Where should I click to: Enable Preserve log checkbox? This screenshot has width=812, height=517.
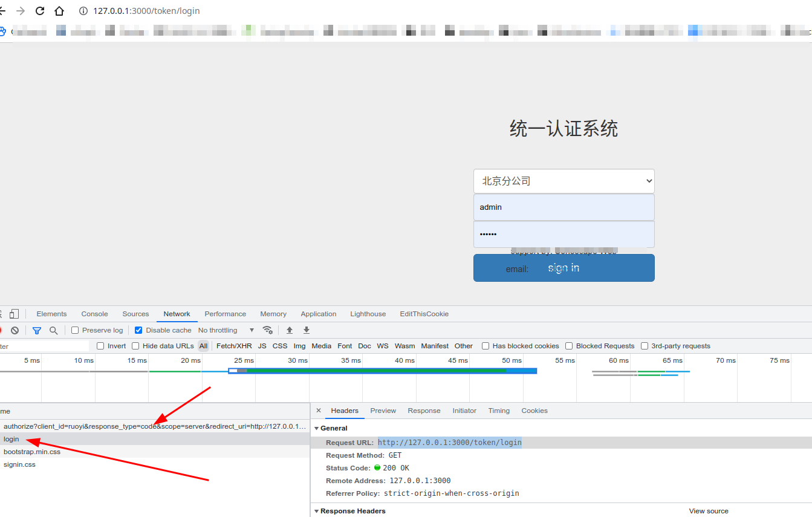(x=75, y=330)
